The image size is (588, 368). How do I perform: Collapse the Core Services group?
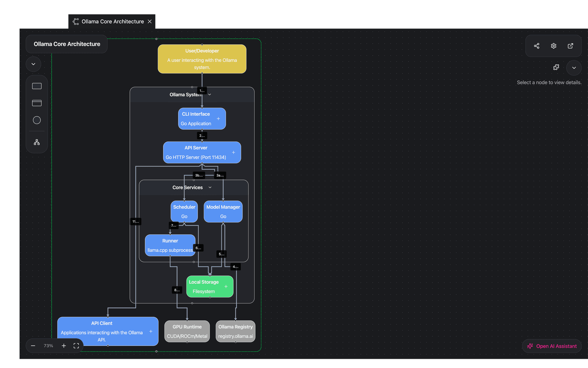pos(210,187)
